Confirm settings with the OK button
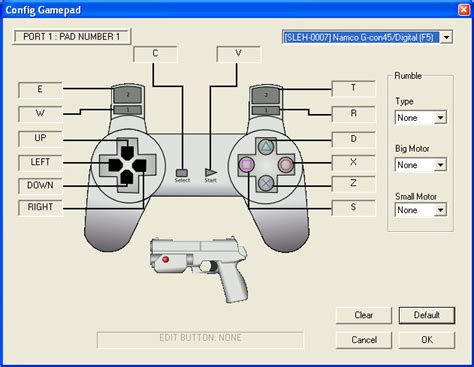 coord(427,340)
